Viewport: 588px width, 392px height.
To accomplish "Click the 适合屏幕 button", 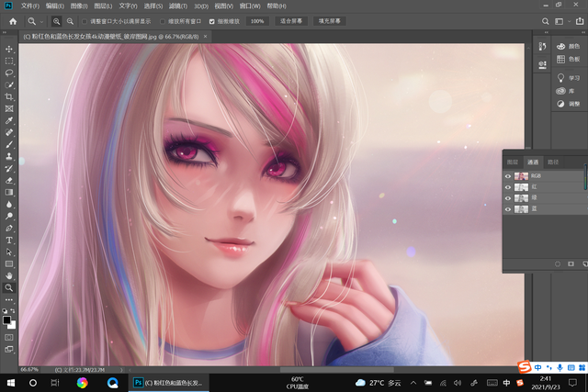I will point(291,21).
